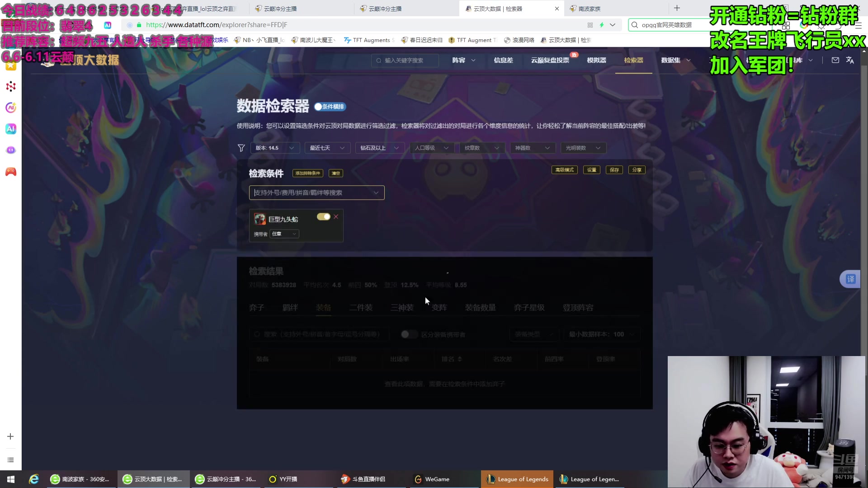Open the blue AI square sidebar icon

11,129
